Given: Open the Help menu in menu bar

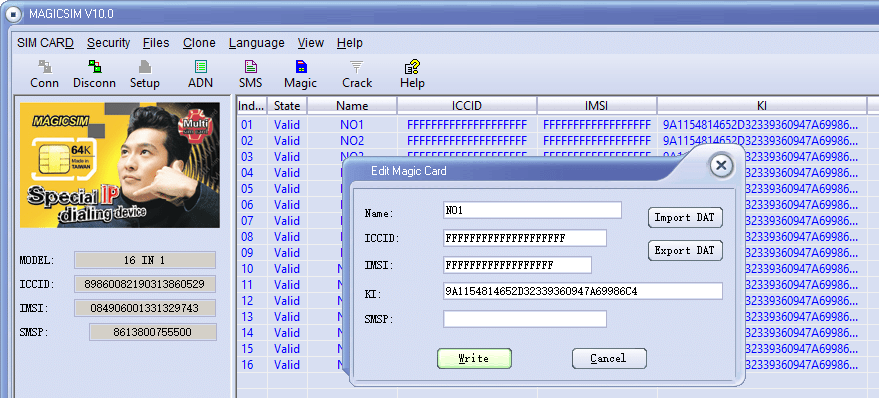Looking at the screenshot, I should tap(350, 43).
